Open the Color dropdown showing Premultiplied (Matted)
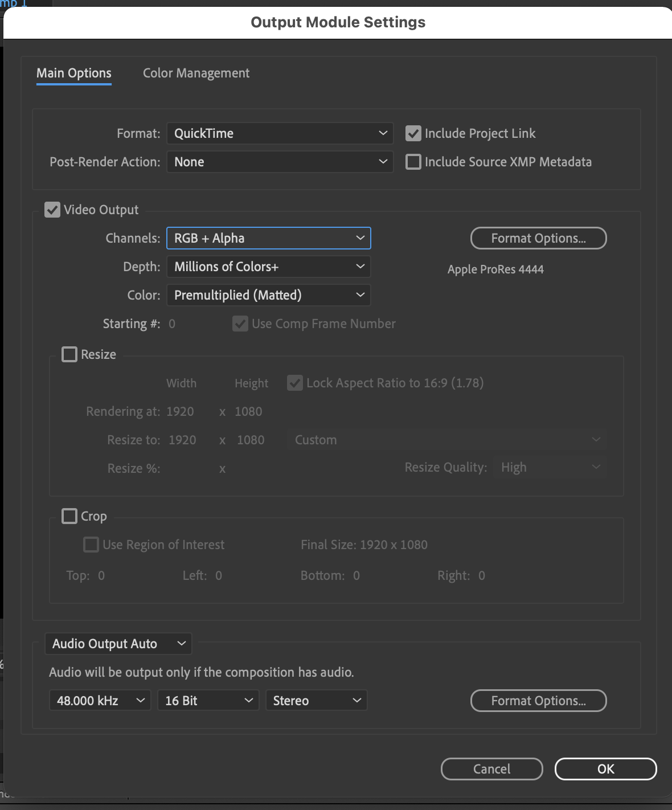 coord(268,294)
